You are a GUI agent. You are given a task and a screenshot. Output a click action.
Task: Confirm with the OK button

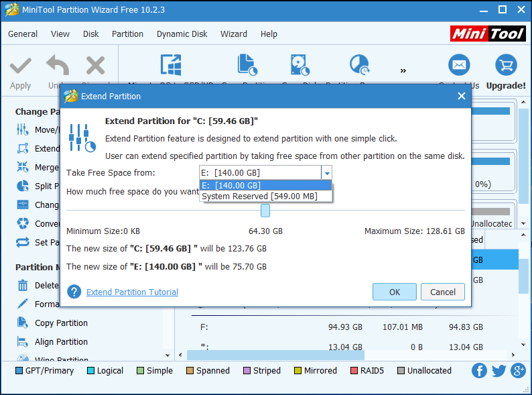(x=394, y=292)
